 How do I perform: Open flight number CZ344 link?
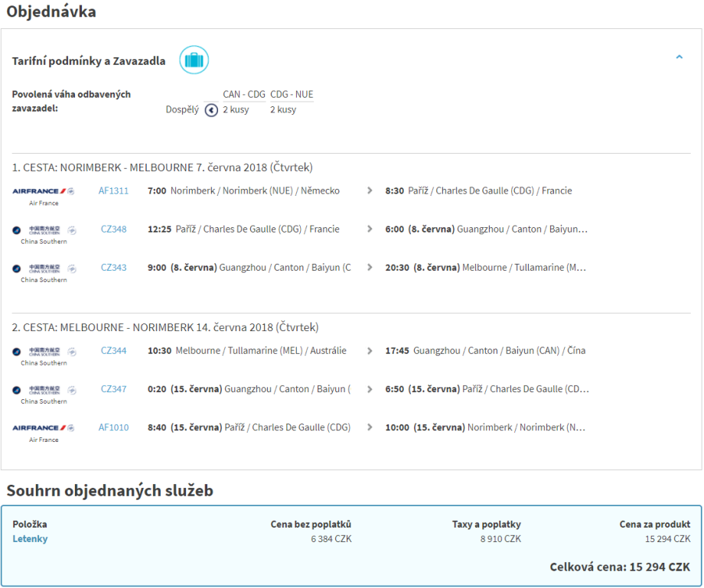tap(113, 351)
